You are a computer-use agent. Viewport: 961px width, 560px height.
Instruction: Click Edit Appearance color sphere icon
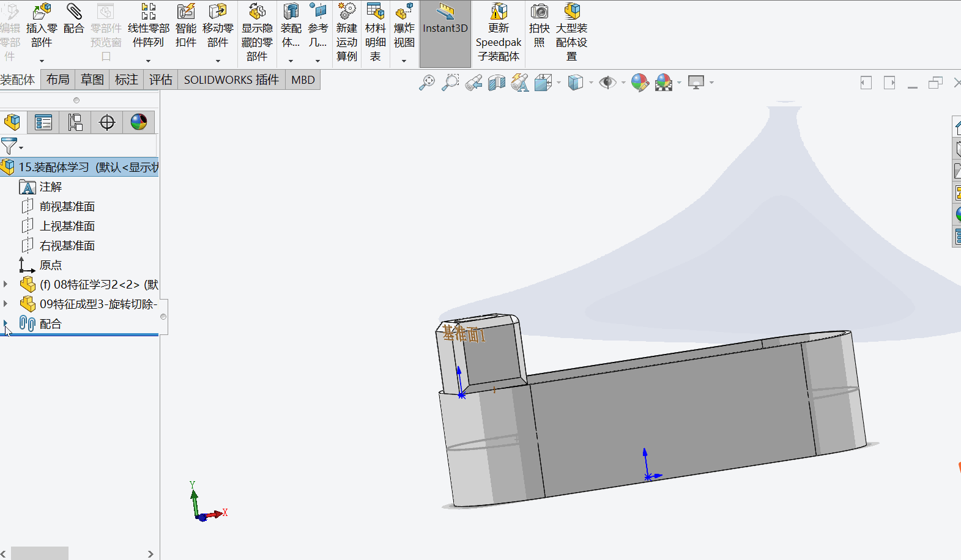click(640, 82)
